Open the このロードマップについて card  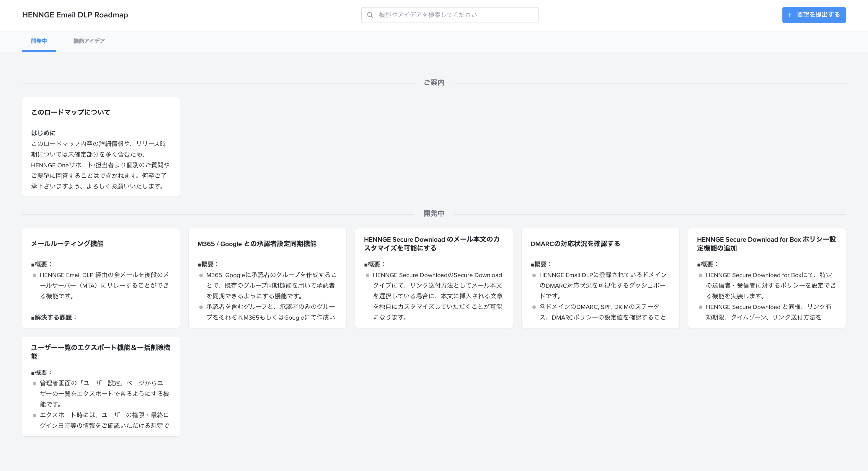tap(101, 147)
